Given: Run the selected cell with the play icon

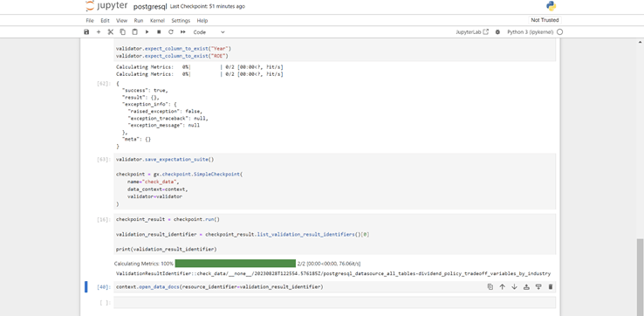Looking at the screenshot, I should click(147, 32).
